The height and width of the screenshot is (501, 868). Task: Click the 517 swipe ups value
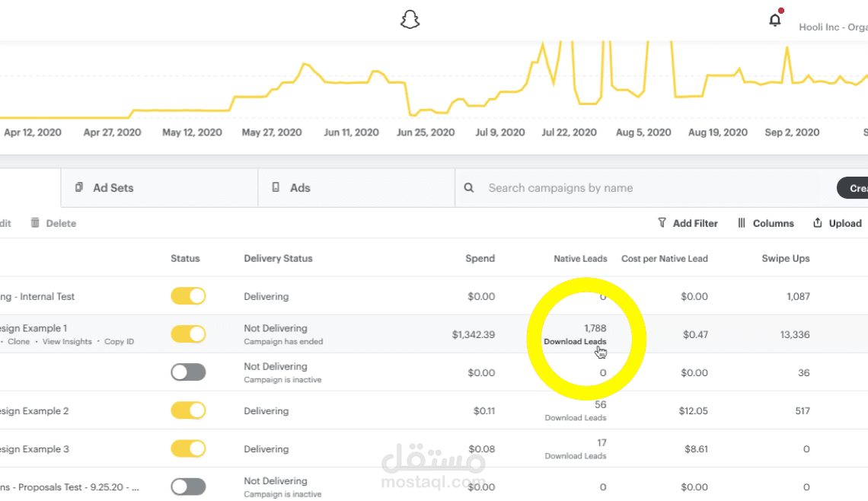803,410
